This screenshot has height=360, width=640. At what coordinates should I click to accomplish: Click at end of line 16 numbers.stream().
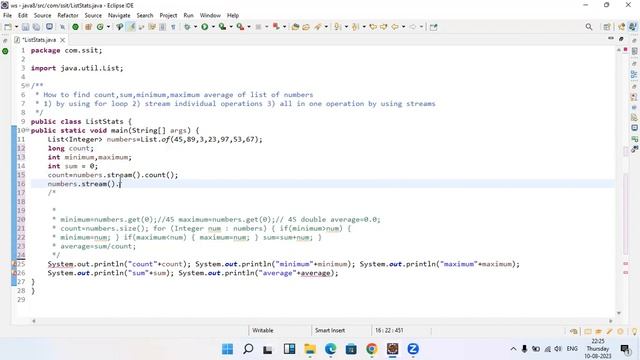[x=121, y=184]
